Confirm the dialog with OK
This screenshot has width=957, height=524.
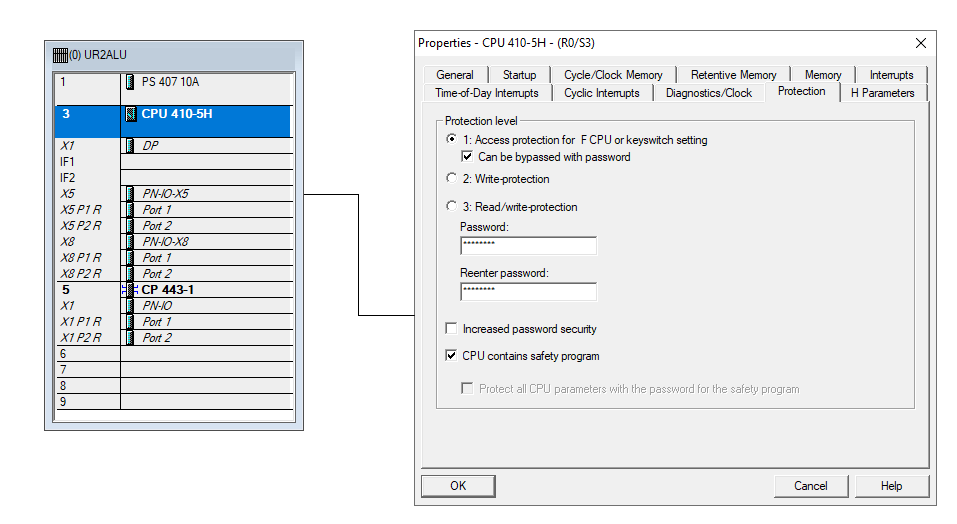[x=458, y=486]
